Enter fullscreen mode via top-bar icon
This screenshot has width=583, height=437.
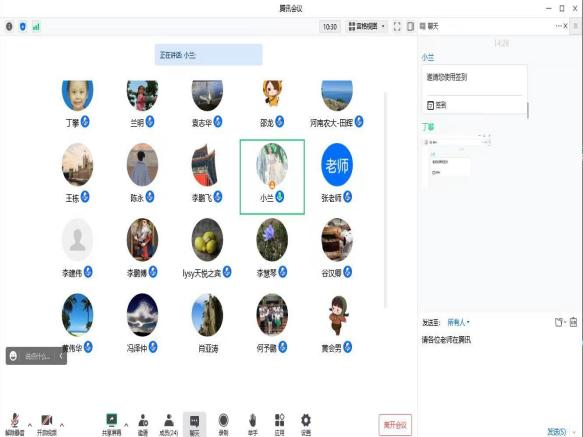coord(397,26)
